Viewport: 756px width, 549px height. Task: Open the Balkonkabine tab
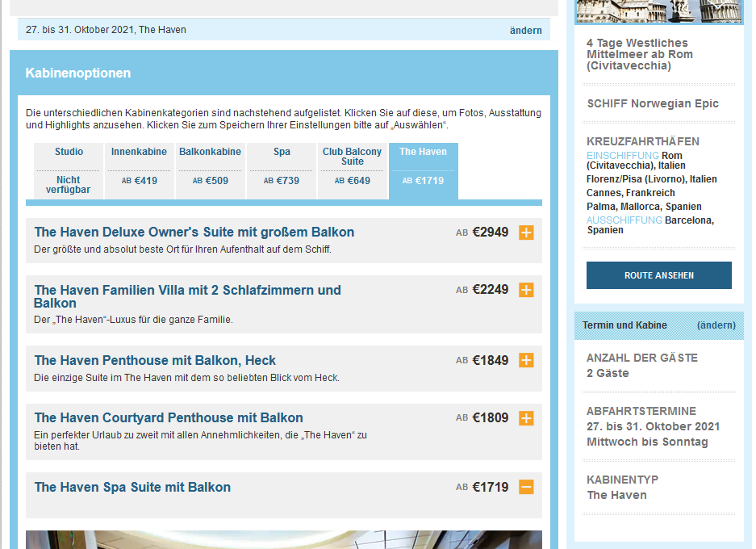210,170
